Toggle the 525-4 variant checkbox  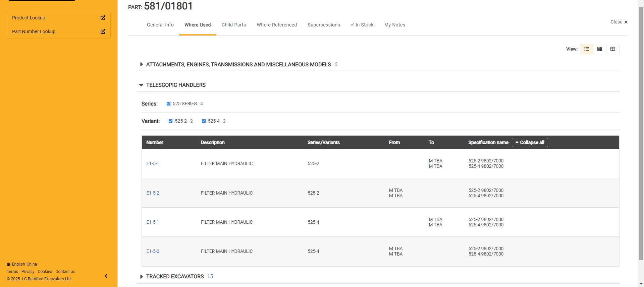click(204, 121)
